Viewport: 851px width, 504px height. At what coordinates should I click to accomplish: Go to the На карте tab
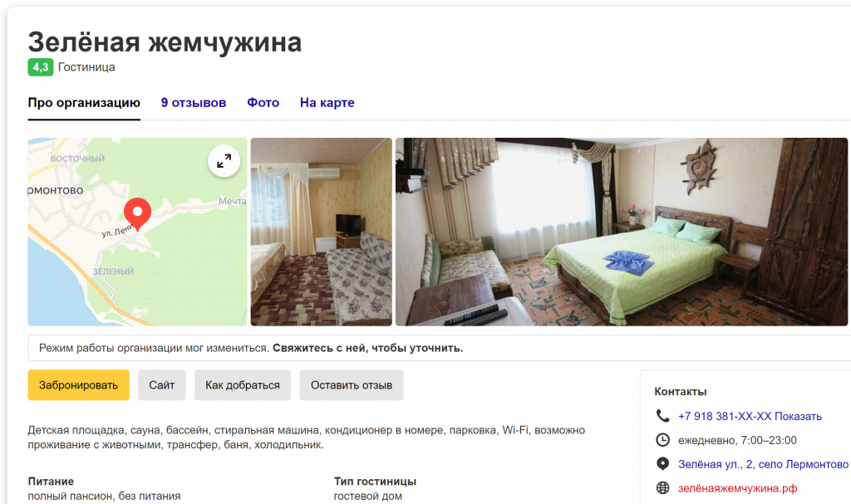coord(327,102)
